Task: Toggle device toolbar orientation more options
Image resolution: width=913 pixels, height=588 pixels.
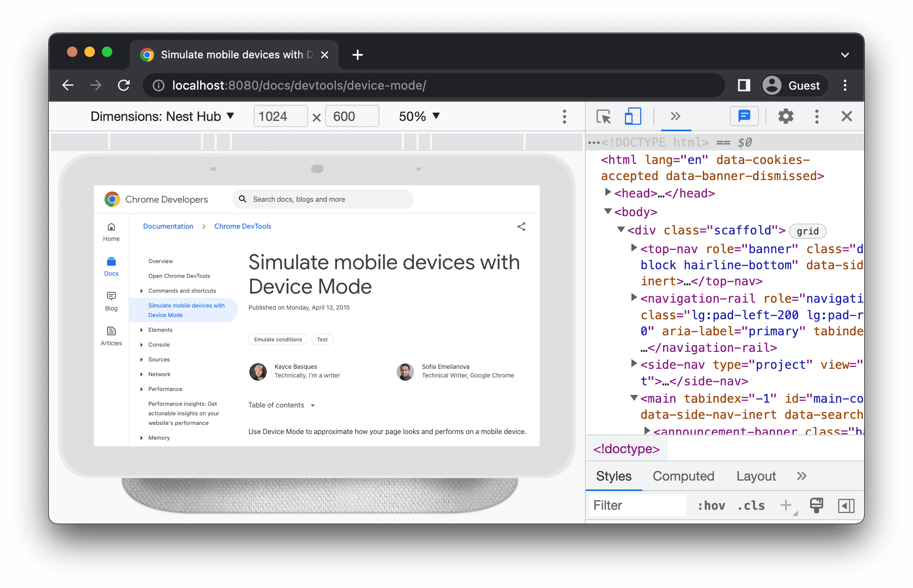Action: coord(564,117)
